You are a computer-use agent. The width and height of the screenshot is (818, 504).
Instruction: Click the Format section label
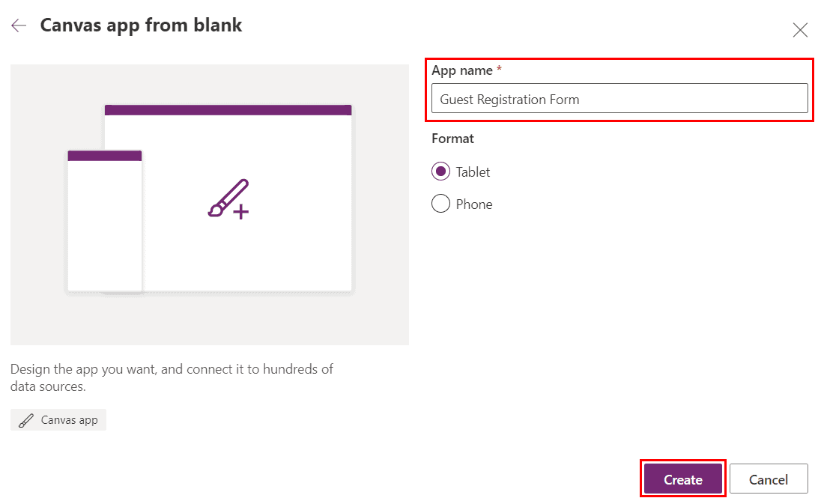(x=452, y=139)
